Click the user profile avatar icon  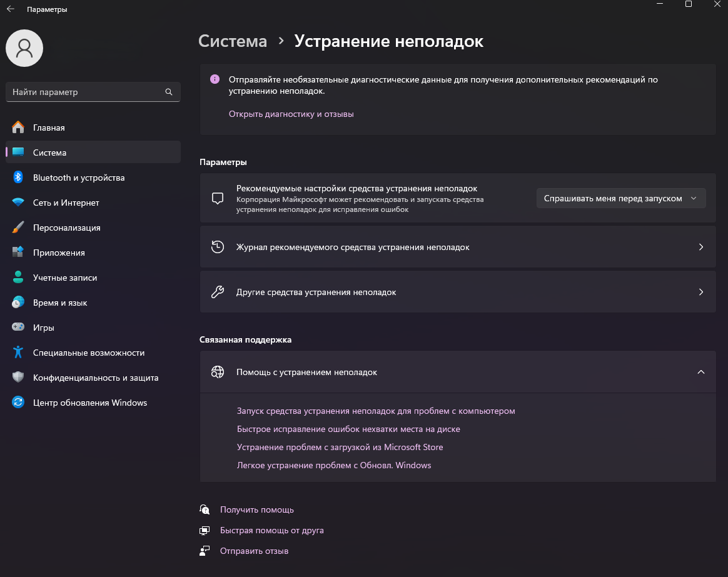pyautogui.click(x=24, y=48)
